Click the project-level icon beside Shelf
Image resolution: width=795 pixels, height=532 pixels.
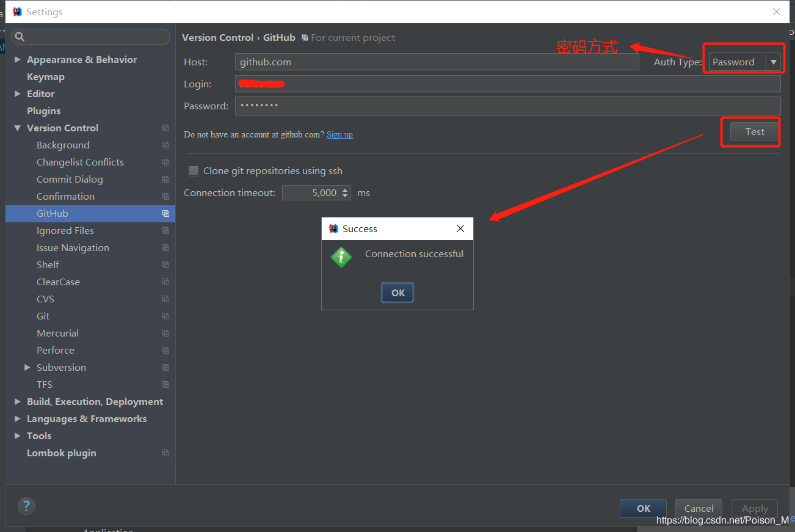(165, 265)
